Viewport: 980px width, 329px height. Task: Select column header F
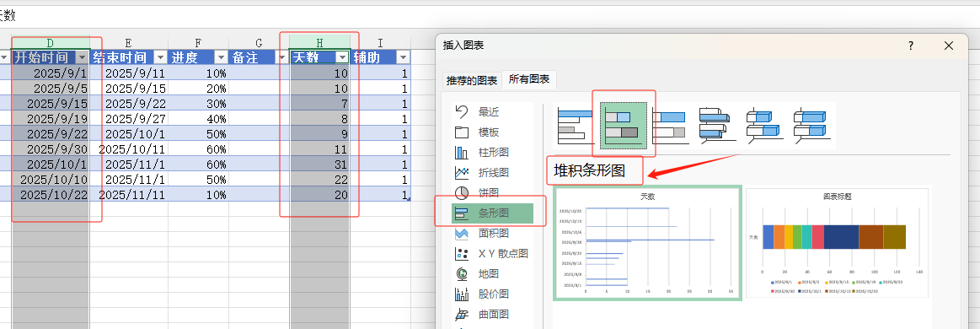tap(198, 42)
